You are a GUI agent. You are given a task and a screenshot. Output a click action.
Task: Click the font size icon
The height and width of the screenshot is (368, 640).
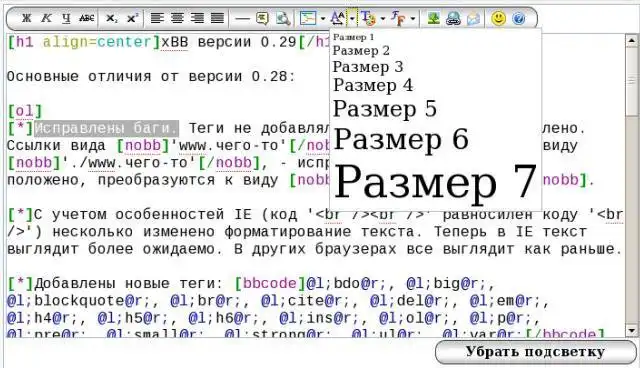(338, 18)
